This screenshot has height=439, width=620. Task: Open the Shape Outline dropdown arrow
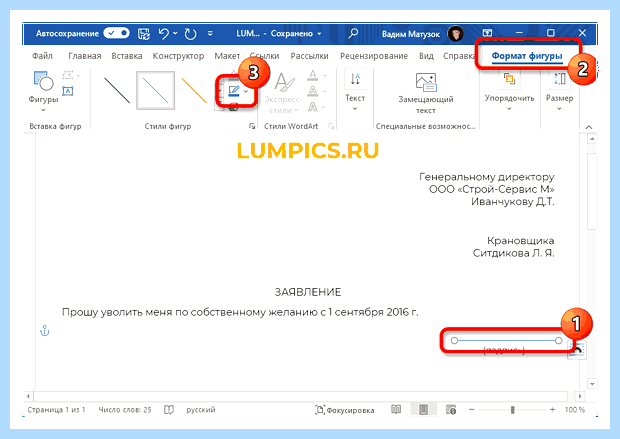click(246, 91)
